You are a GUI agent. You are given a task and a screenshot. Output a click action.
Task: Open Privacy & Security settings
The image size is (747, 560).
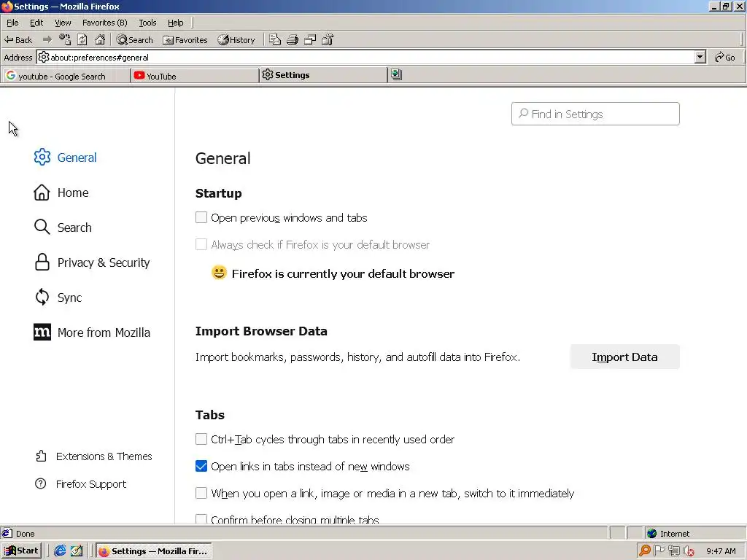[x=92, y=262]
